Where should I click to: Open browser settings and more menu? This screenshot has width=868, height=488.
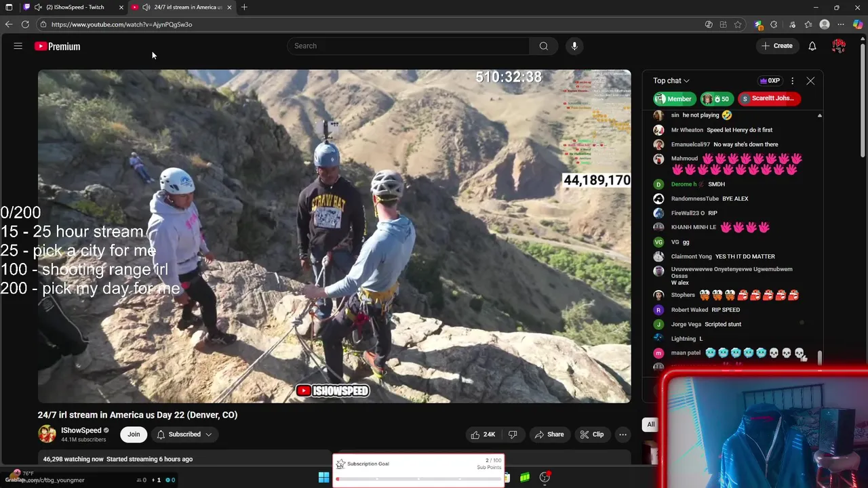coord(841,24)
